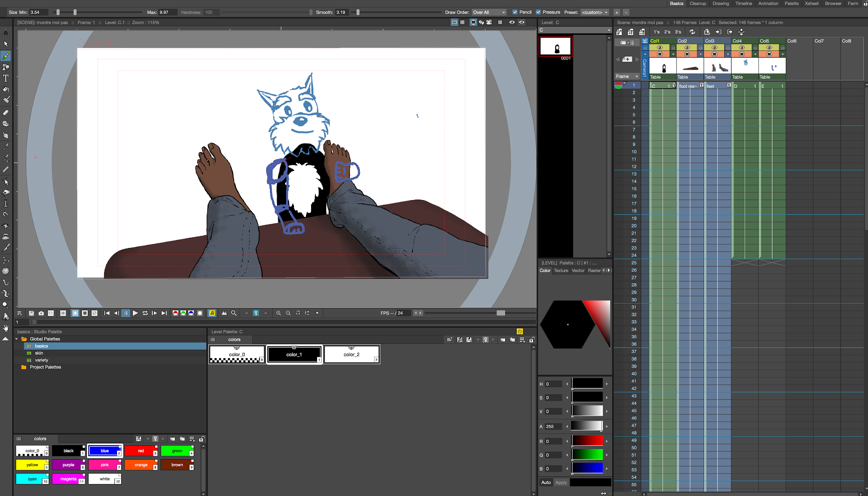The height and width of the screenshot is (496, 868).
Task: Open the Texture style tab
Action: 561,270
